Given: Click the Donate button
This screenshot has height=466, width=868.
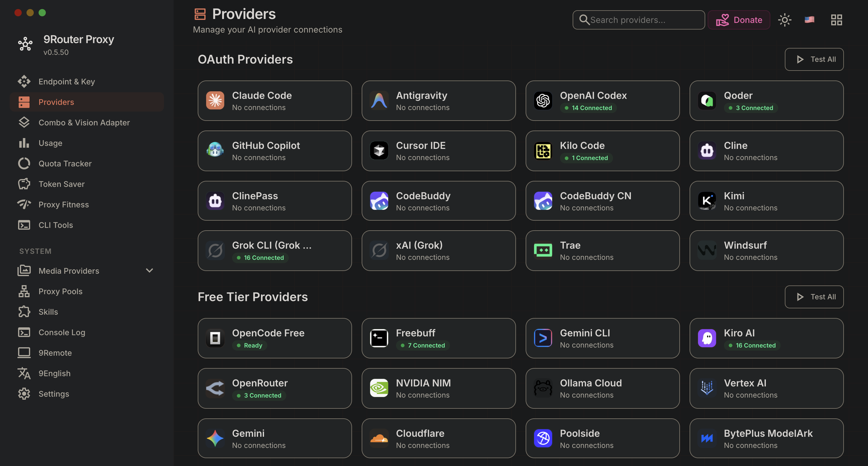Looking at the screenshot, I should 739,20.
